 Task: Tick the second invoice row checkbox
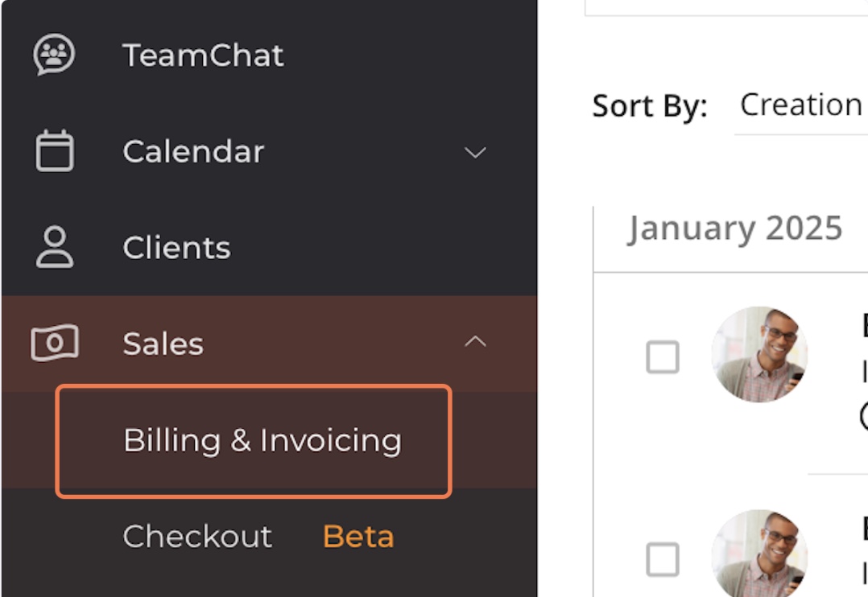(x=663, y=560)
